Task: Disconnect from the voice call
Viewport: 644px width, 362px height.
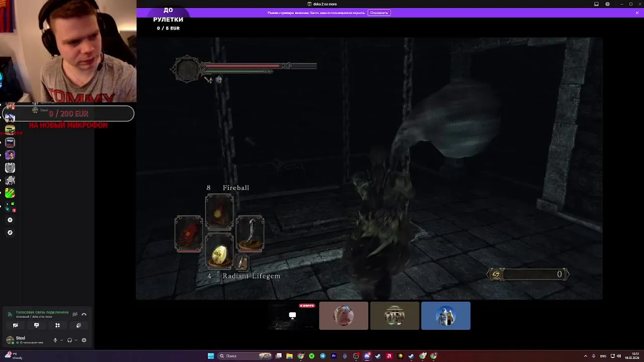Action: coord(84,314)
